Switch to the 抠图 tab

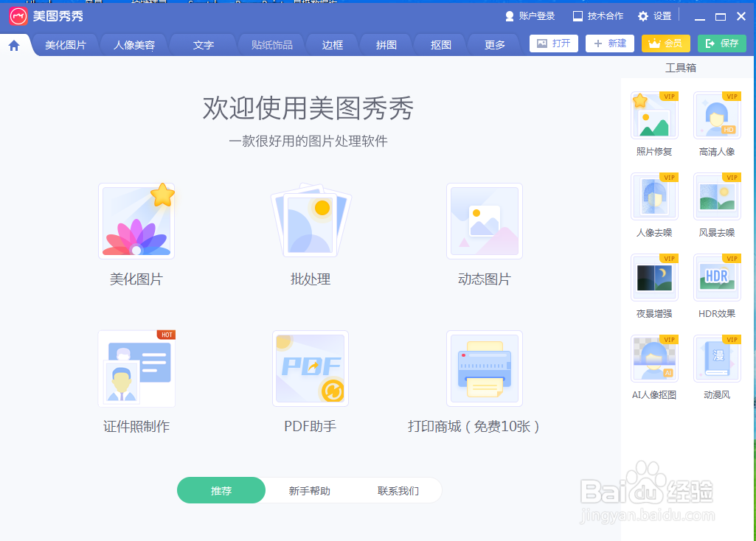coord(440,45)
